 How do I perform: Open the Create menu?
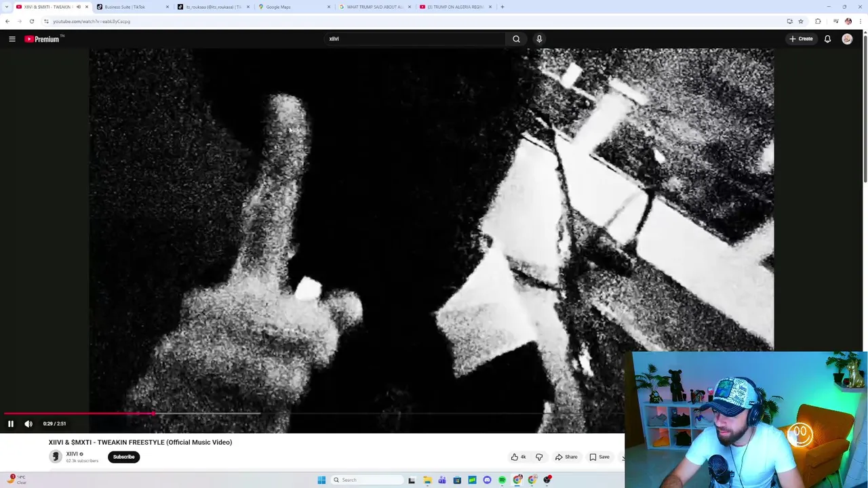click(x=801, y=39)
